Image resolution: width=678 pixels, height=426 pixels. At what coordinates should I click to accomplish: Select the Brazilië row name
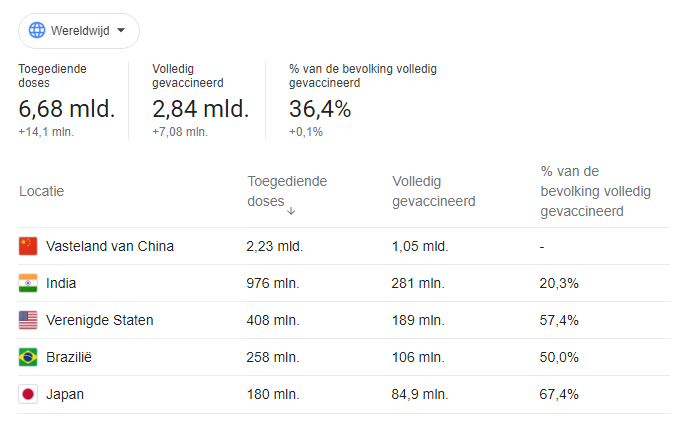[x=69, y=357]
